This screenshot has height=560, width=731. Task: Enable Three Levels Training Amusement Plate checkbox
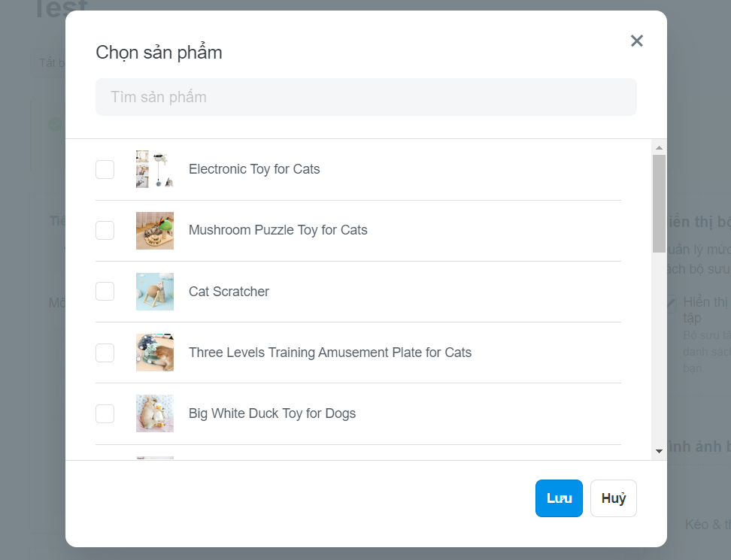[x=105, y=353]
